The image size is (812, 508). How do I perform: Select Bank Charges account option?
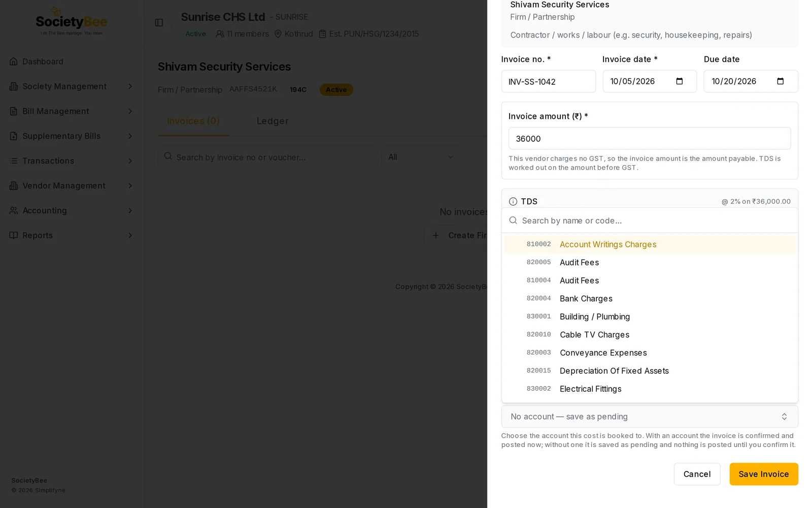[x=650, y=299]
